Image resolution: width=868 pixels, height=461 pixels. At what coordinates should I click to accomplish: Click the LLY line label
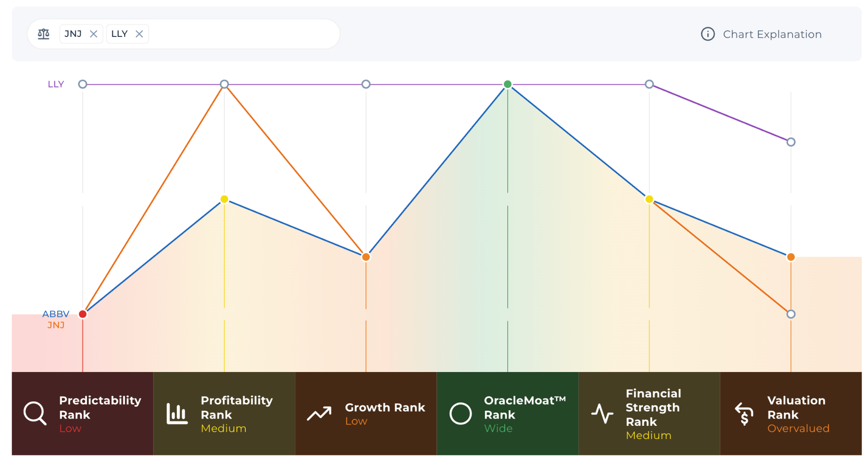(56, 84)
